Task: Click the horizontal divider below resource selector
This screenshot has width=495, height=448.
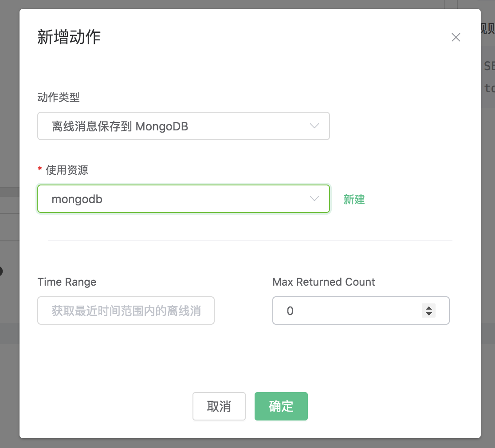Action: coord(250,241)
